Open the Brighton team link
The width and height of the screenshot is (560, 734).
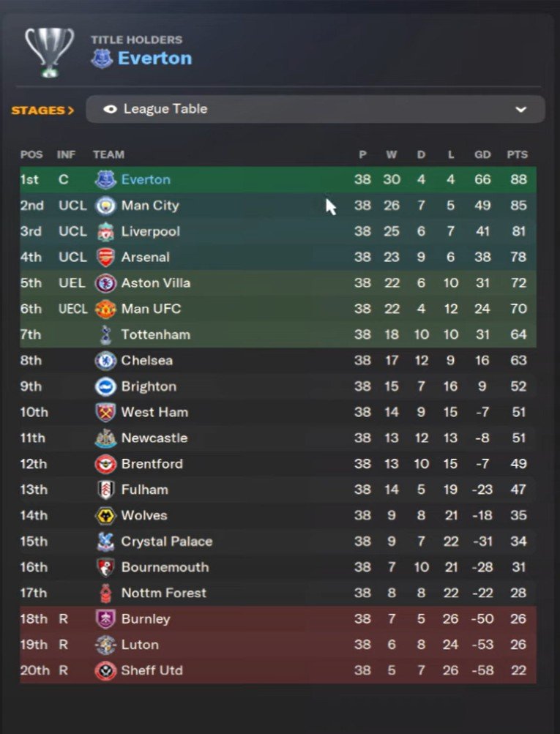point(149,386)
